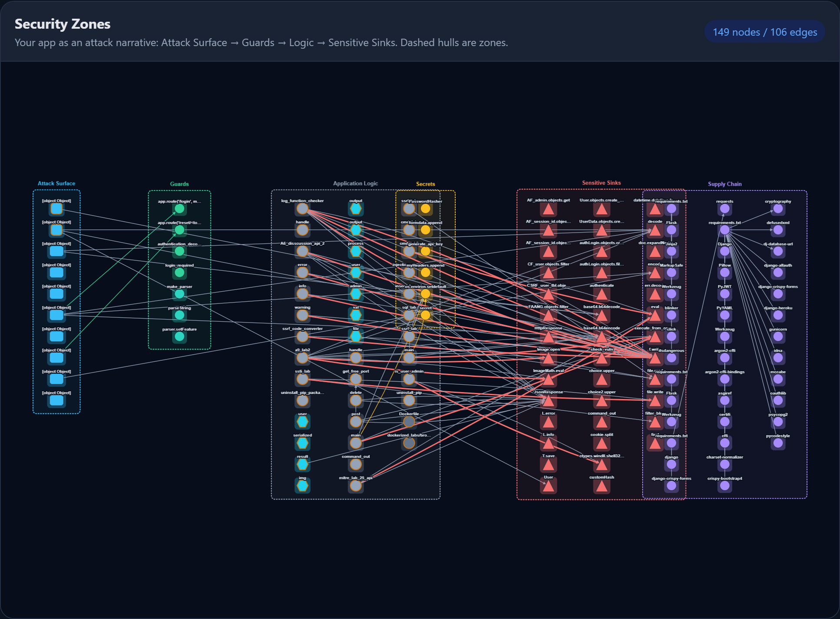Click the is_user_admin node
The height and width of the screenshot is (619, 840).
point(409,379)
